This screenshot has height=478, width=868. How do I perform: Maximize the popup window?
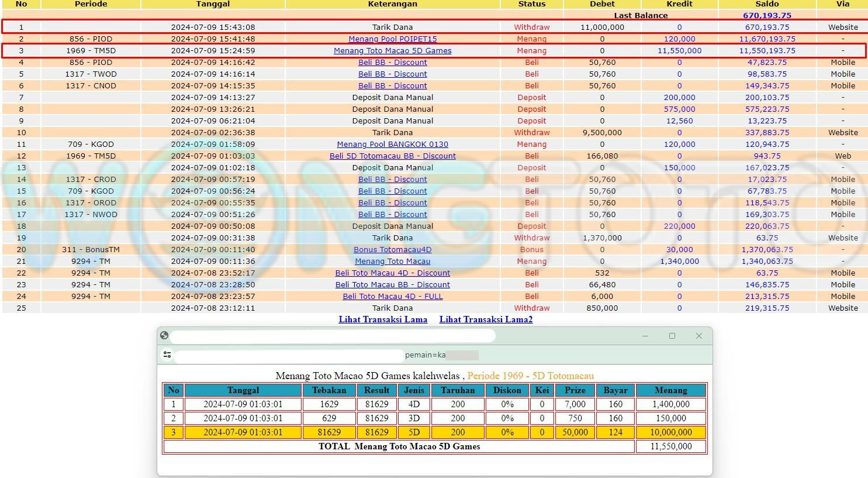tap(672, 336)
